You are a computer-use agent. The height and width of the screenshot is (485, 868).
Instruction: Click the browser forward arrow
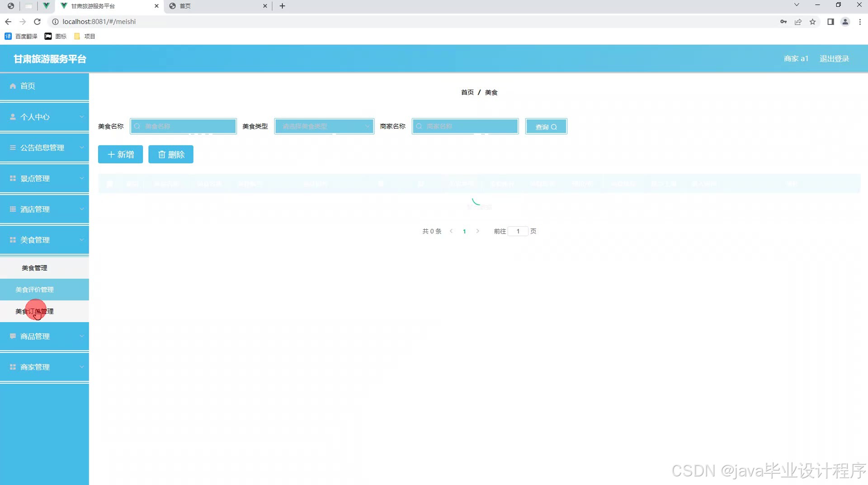point(23,22)
